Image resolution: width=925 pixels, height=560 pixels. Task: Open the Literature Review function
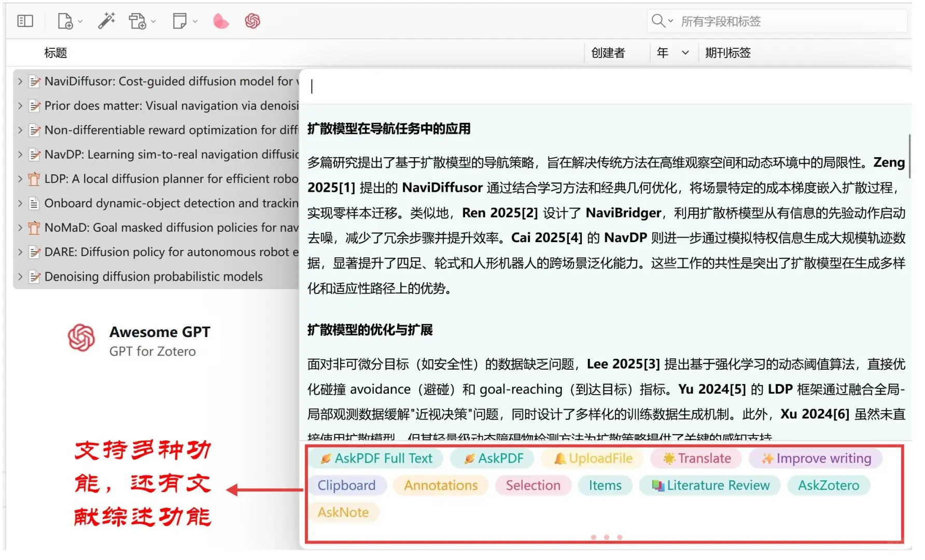point(709,485)
